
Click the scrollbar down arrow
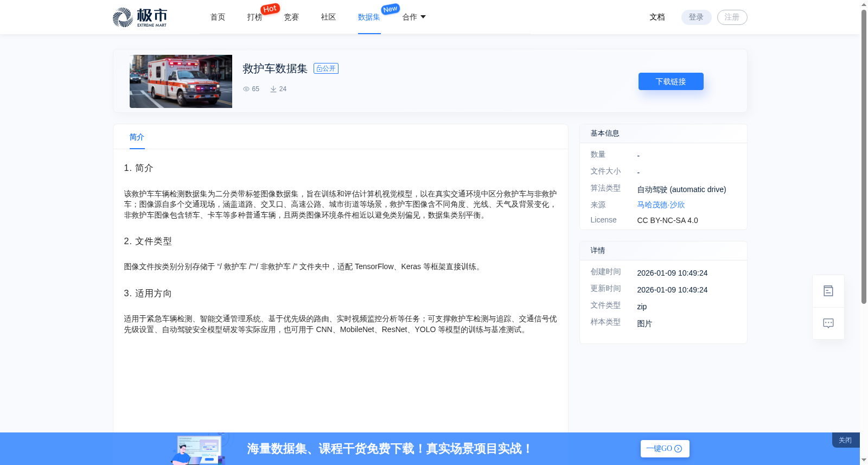(x=864, y=460)
